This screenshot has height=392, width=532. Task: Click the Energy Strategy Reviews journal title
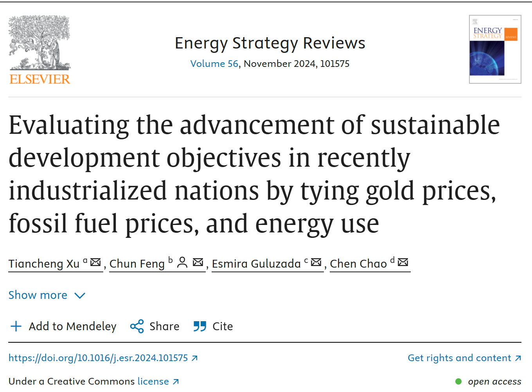coord(270,43)
